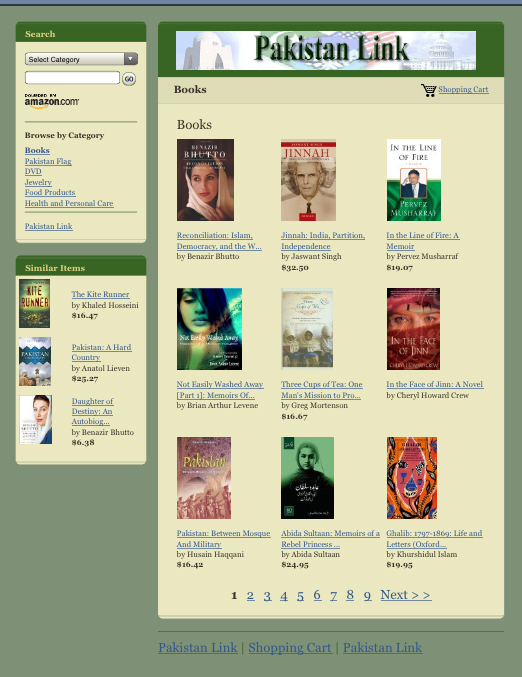
Task: Open Pakistan: A Hard Country link
Action: pyautogui.click(x=101, y=352)
